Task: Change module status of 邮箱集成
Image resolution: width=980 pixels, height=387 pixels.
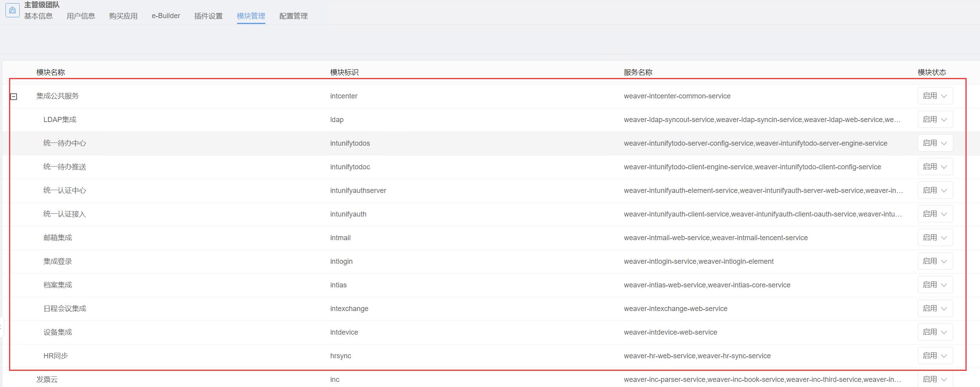Action: 935,238
